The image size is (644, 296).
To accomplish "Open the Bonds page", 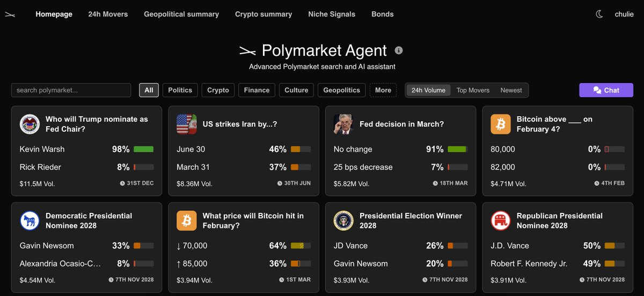I will tap(383, 14).
